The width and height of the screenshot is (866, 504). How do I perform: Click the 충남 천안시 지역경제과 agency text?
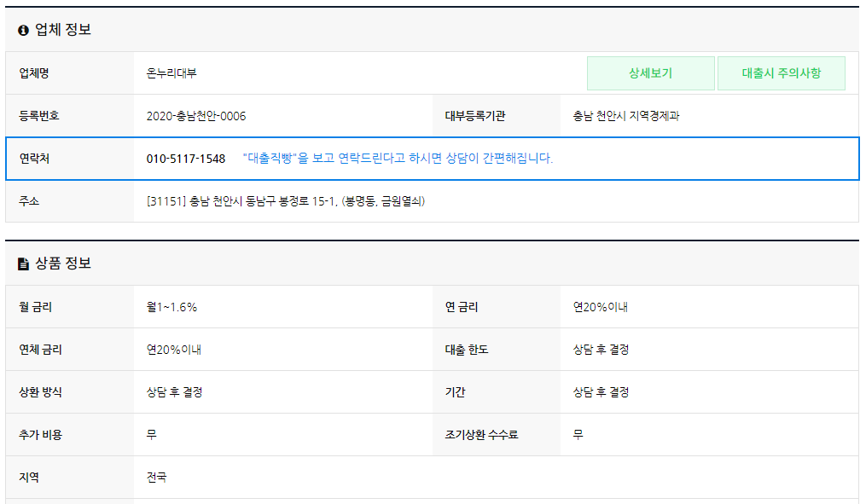coord(625,116)
